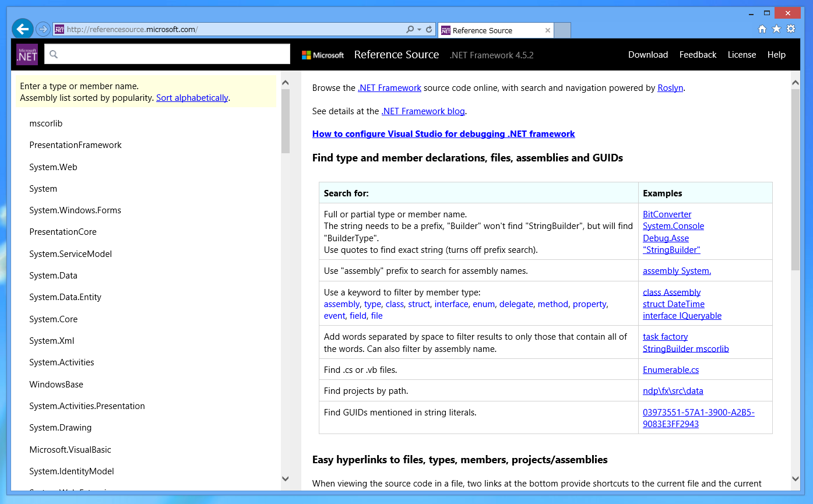Click the property keyword filter
This screenshot has height=504, width=813.
[x=589, y=304]
